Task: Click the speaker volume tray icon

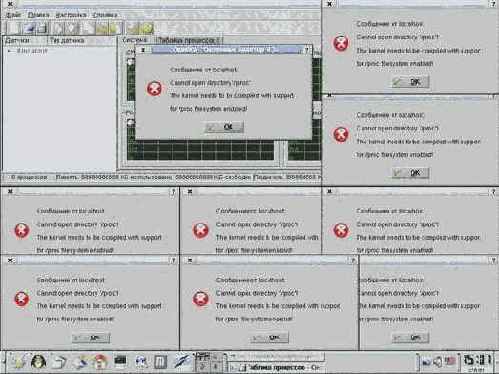Action: point(437,361)
